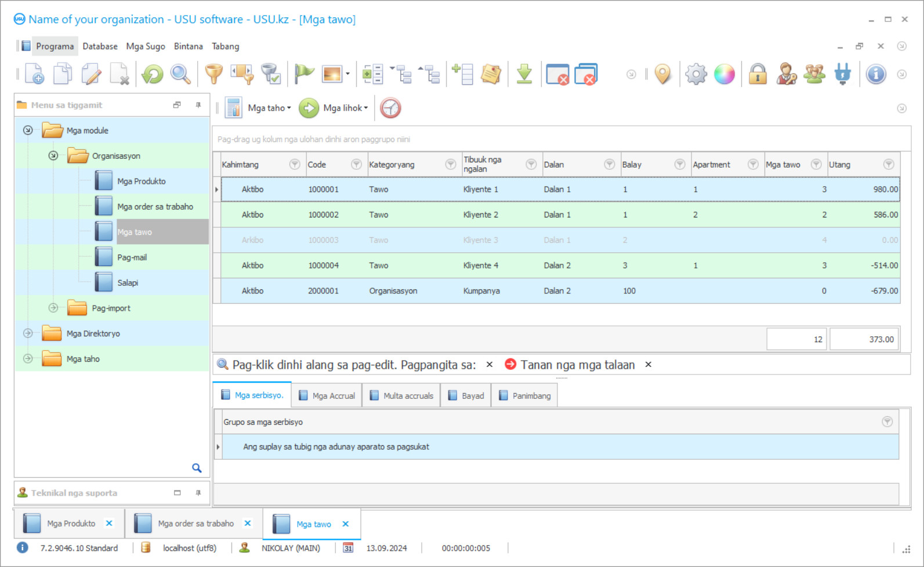
Task: Click the funnel filter icon
Action: pyautogui.click(x=213, y=74)
